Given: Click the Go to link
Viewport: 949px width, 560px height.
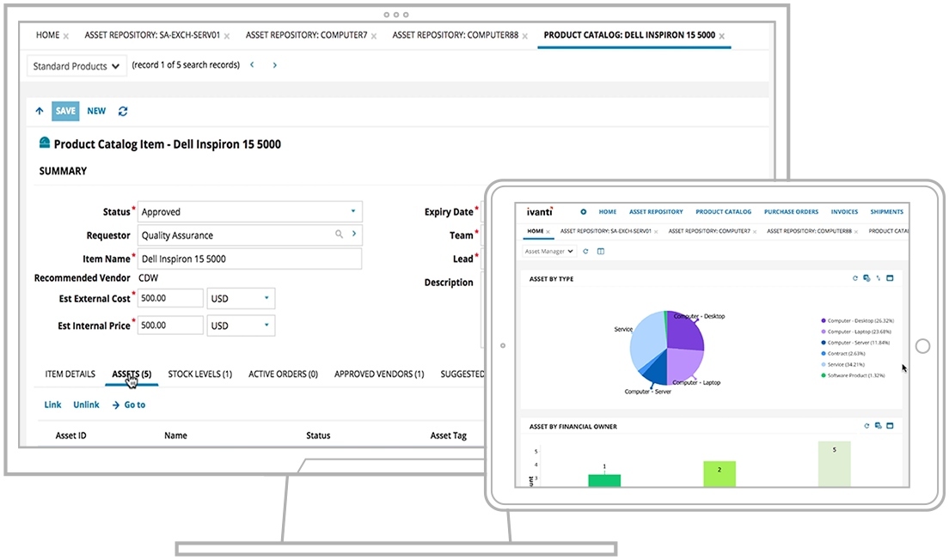Looking at the screenshot, I should [x=129, y=405].
